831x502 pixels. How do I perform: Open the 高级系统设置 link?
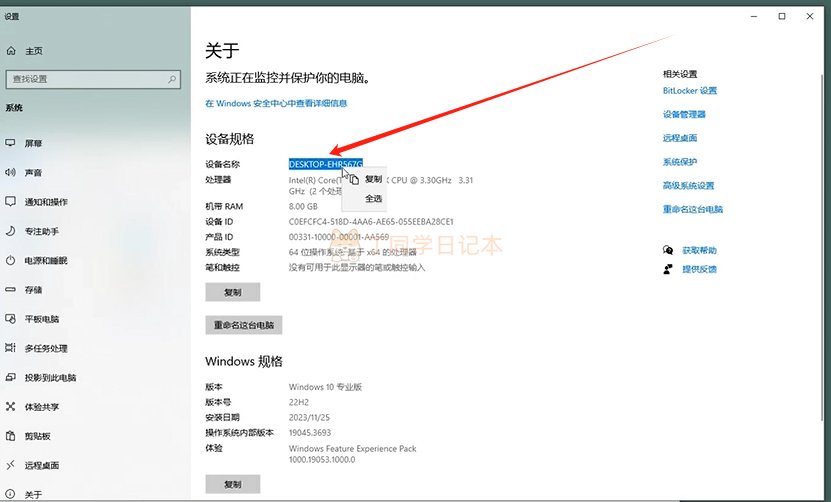pyautogui.click(x=688, y=186)
